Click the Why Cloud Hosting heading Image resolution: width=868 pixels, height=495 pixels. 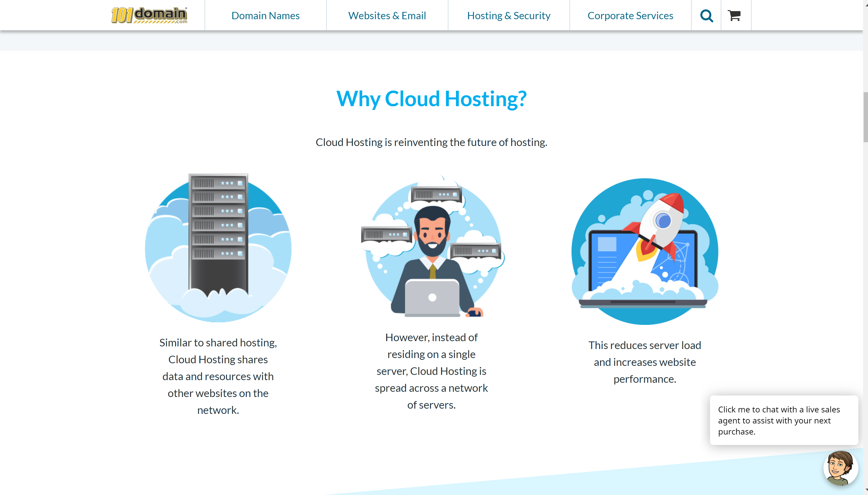(431, 99)
